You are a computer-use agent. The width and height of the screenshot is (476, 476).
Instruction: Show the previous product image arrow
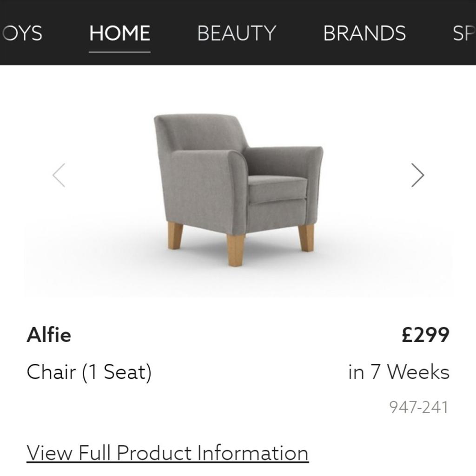(x=59, y=175)
